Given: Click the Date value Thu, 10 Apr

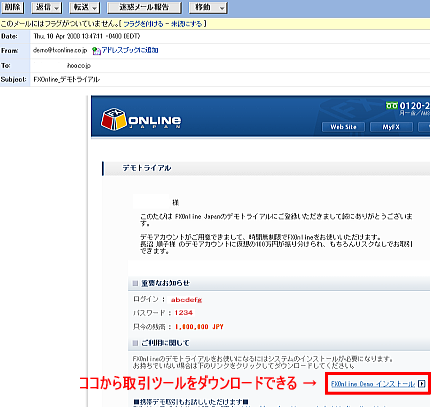Looking at the screenshot, I should click(x=87, y=36).
